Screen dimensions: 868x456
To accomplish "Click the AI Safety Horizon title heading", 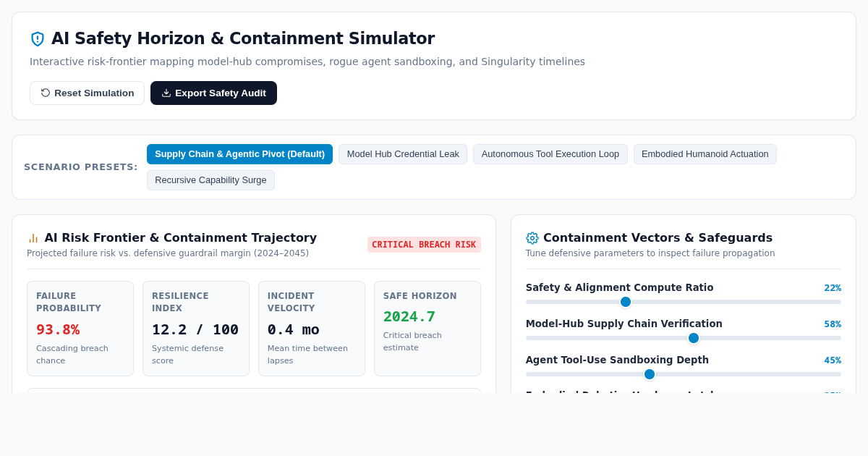I will (243, 38).
